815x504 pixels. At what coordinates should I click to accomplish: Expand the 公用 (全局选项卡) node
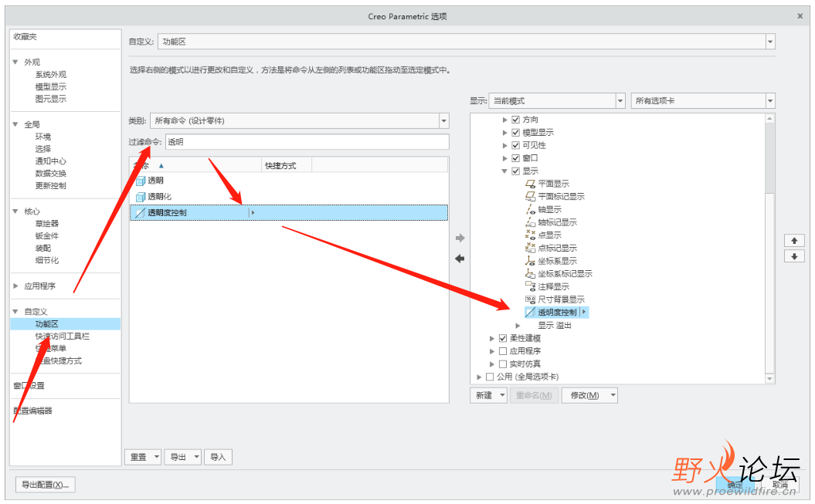[479, 377]
